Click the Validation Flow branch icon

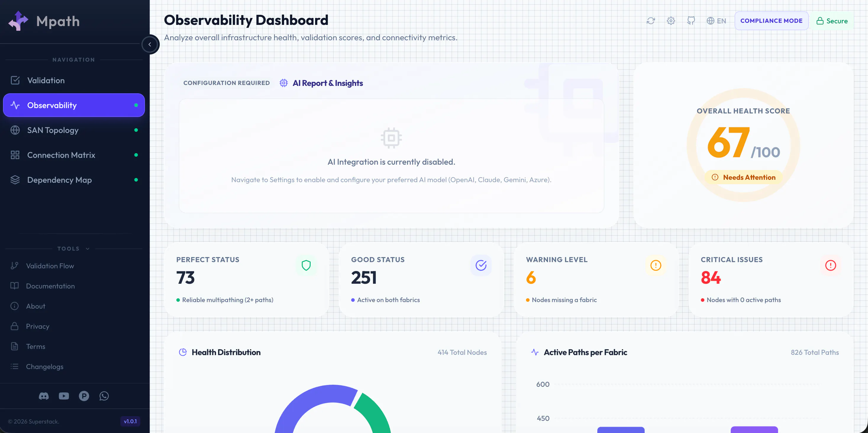14,266
